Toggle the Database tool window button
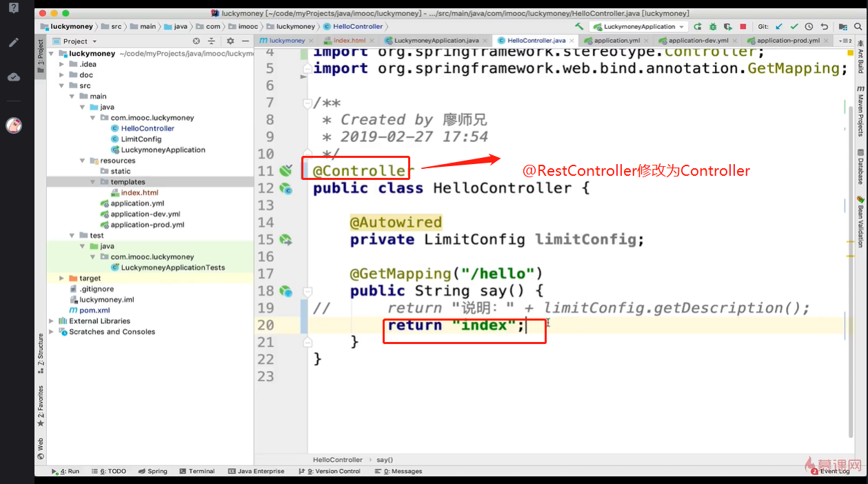 (x=860, y=167)
